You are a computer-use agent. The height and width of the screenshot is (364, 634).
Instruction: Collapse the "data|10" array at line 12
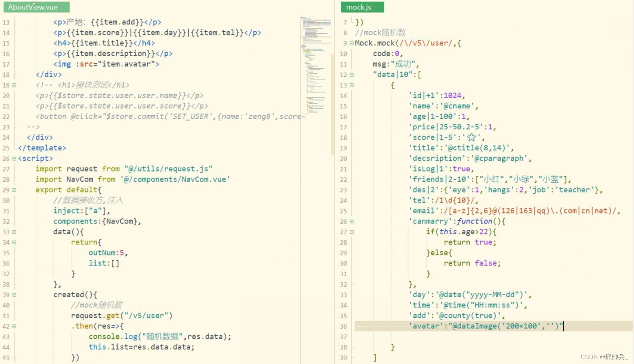pos(351,75)
